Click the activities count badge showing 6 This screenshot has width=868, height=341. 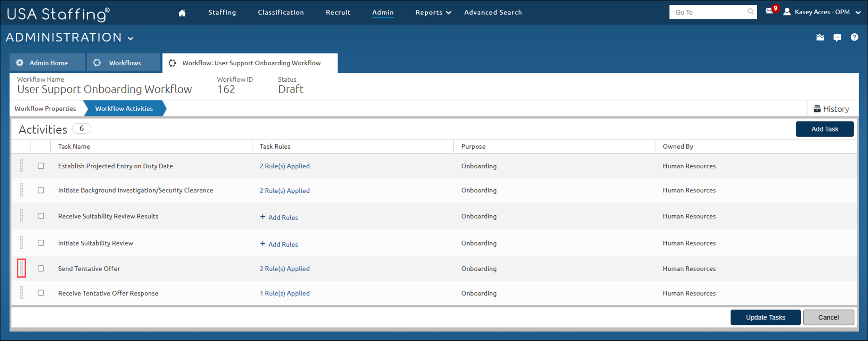click(x=82, y=128)
